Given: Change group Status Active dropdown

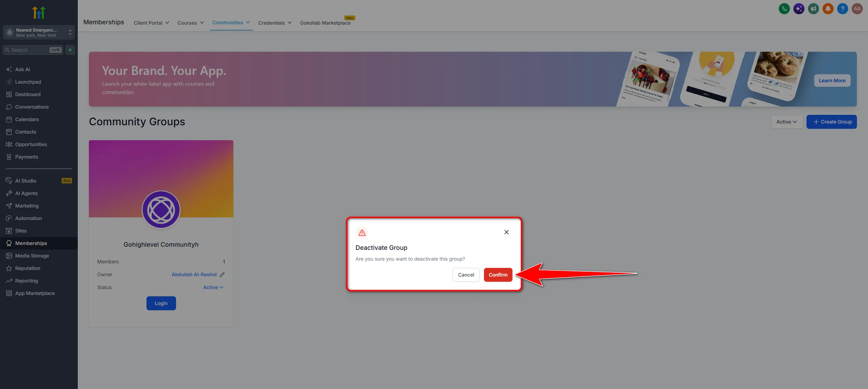Looking at the screenshot, I should tap(213, 287).
